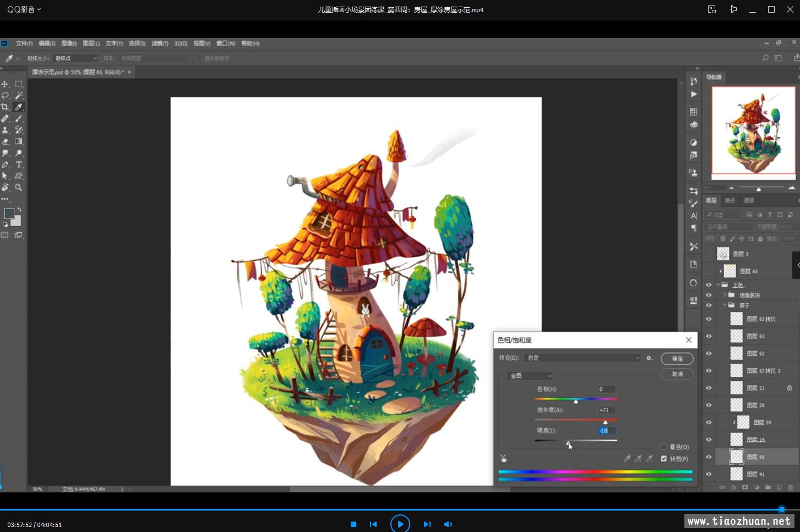
Task: Select the Lasso tool
Action: (x=5, y=96)
